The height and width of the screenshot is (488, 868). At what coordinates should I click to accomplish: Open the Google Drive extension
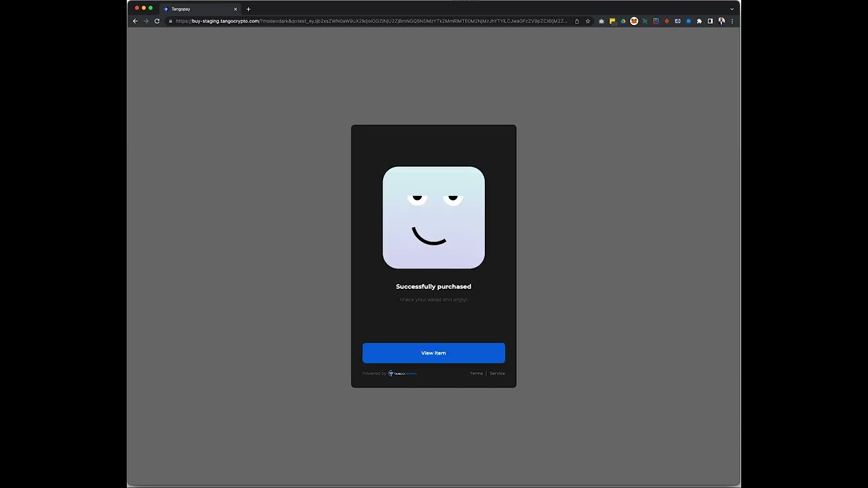point(623,21)
